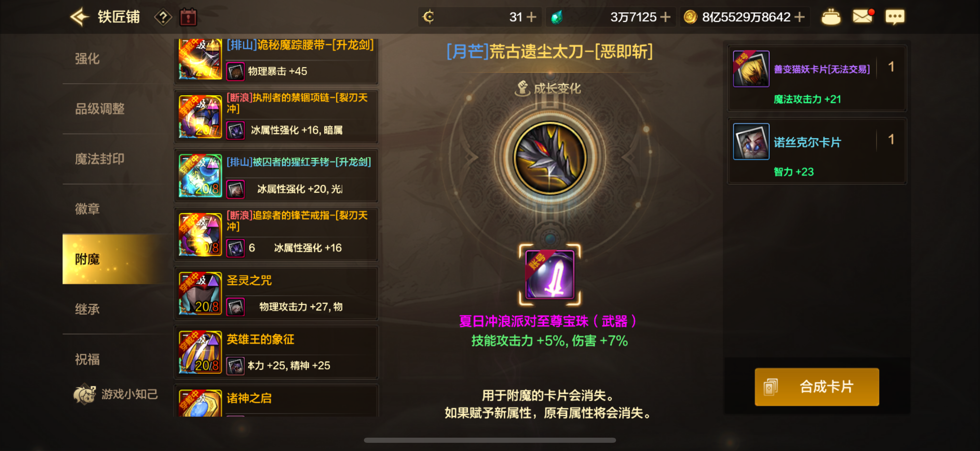980x451 pixels.
Task: Add more gems with plus button
Action: (x=665, y=17)
